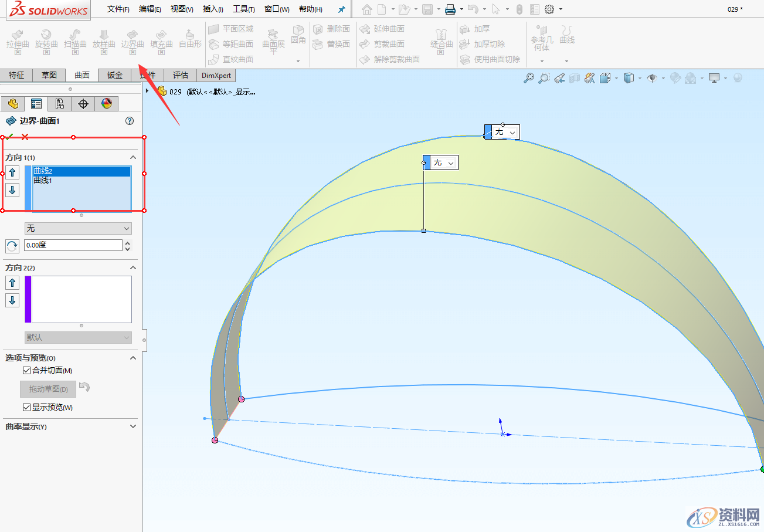Switch to the 特征 tab
764x532 pixels.
pyautogui.click(x=16, y=75)
